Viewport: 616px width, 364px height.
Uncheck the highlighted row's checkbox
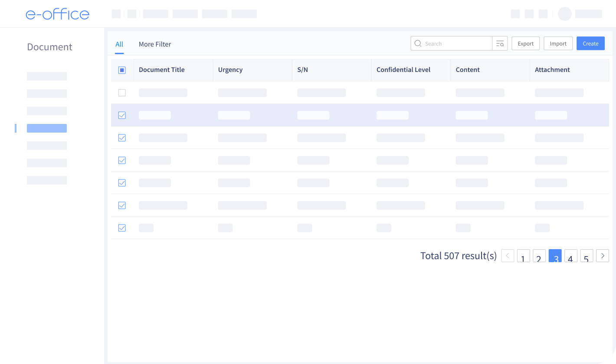pos(122,115)
